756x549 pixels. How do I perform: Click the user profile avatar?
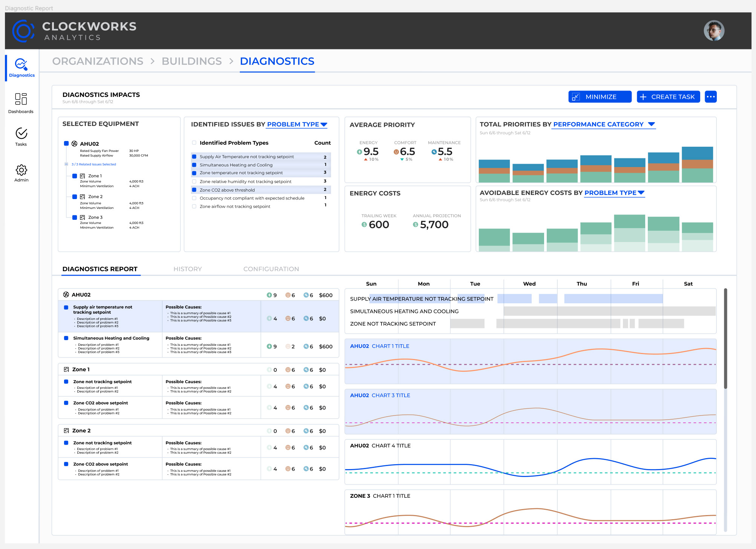(713, 31)
